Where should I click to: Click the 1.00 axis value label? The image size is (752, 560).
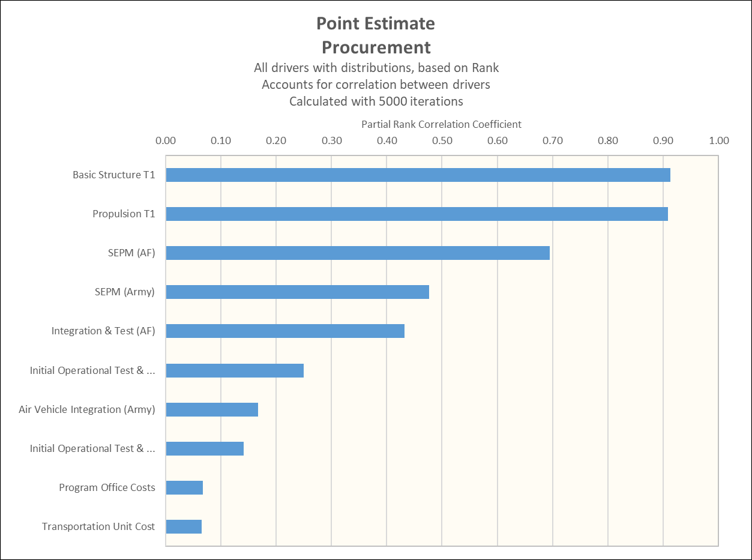tap(719, 140)
